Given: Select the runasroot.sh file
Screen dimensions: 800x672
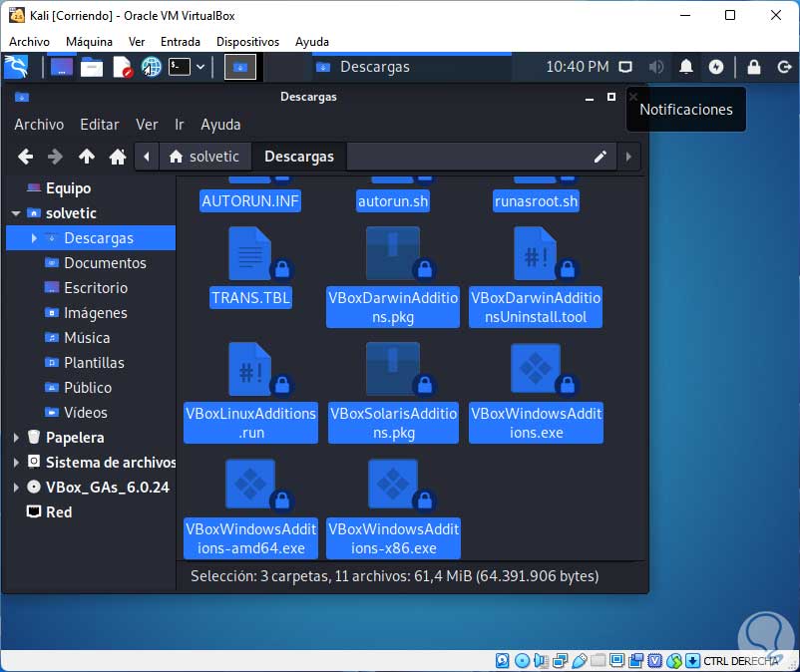Looking at the screenshot, I should (x=536, y=200).
